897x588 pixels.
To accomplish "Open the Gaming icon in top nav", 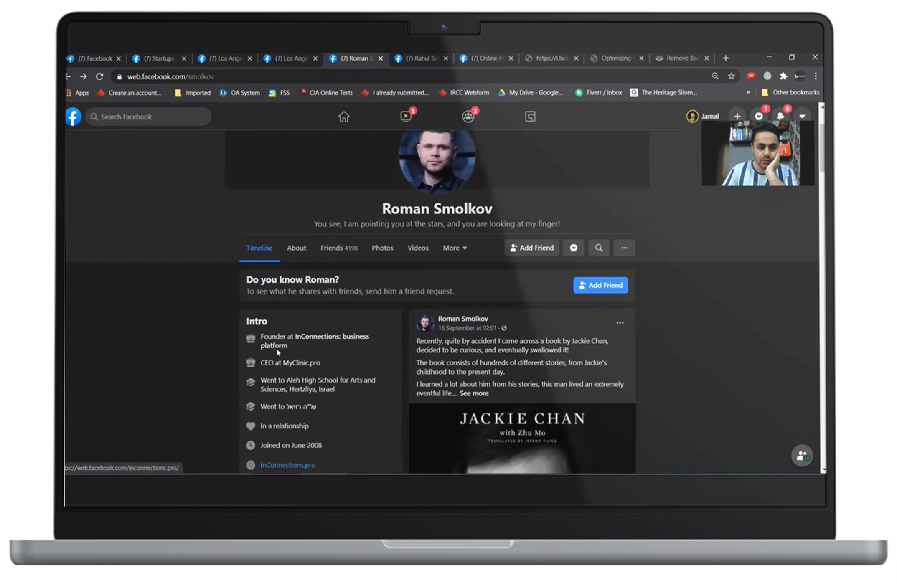I will tap(530, 117).
